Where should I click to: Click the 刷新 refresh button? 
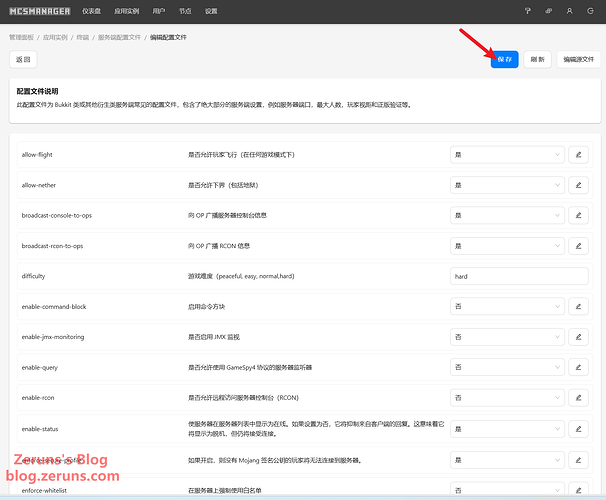[537, 60]
